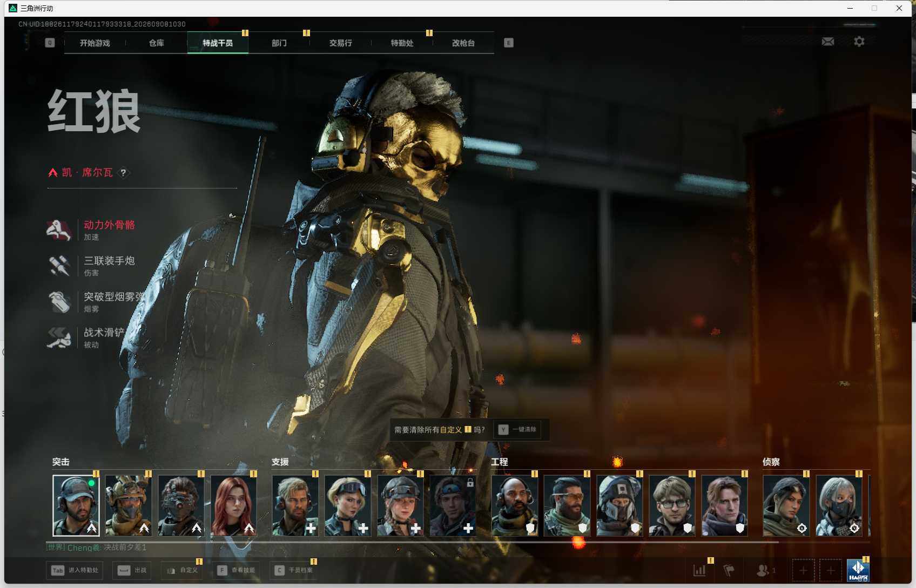The width and height of the screenshot is (916, 588).
Task: Switch to the 特勤处 tab
Action: 402,43
